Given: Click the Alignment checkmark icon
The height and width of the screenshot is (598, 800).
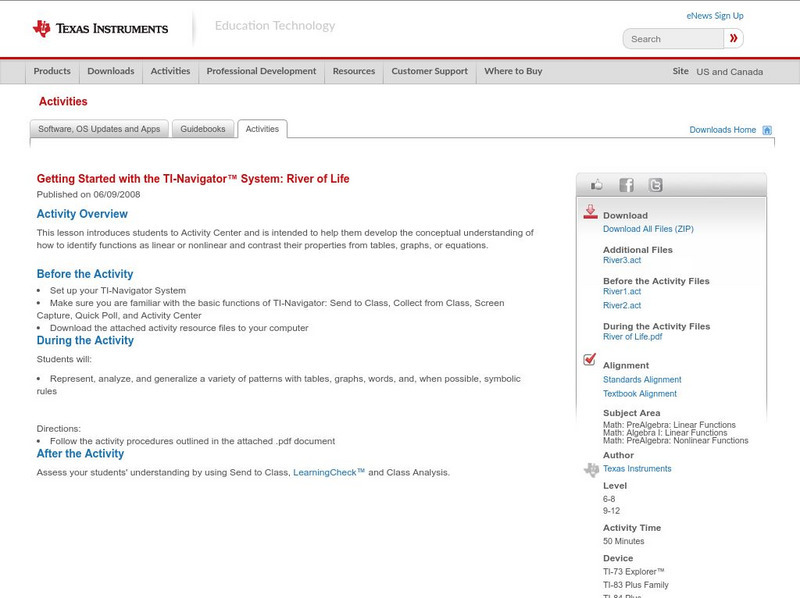Looking at the screenshot, I should pos(590,359).
